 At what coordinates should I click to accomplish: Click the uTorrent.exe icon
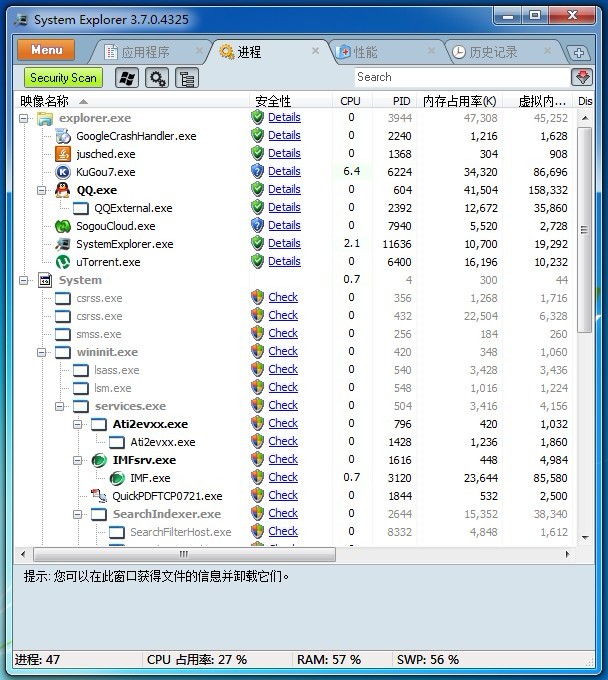(63, 262)
